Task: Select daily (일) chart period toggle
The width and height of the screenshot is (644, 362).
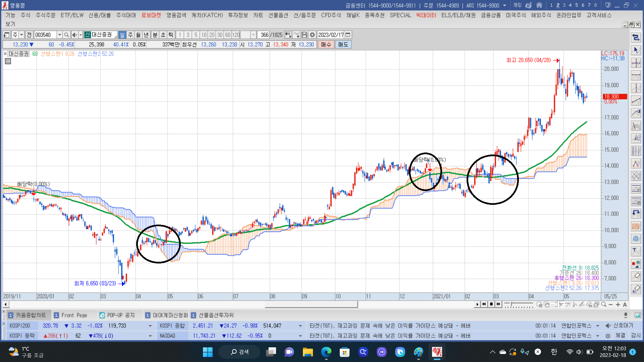Action: pos(122,35)
